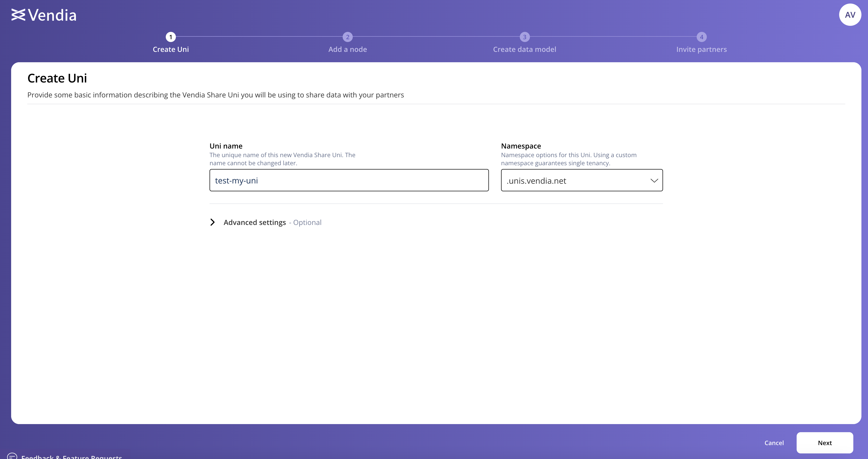The width and height of the screenshot is (868, 459).
Task: Click the Cancel button to abort
Action: click(x=774, y=442)
